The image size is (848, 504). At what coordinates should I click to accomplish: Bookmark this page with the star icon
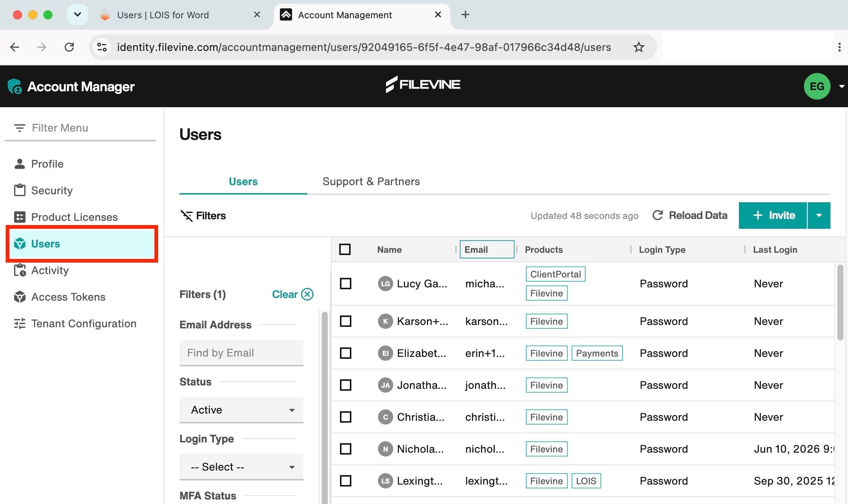pos(639,47)
